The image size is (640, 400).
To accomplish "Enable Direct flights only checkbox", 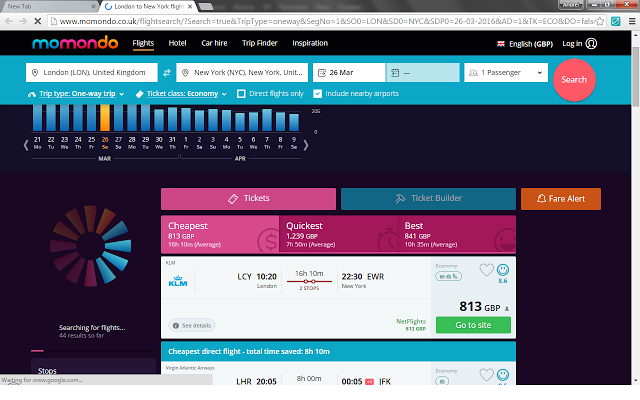I will pos(241,94).
